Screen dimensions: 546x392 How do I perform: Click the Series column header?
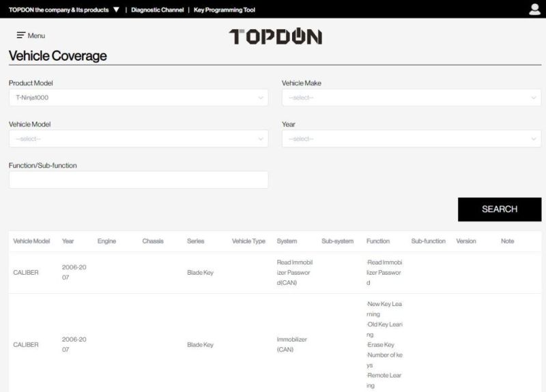click(x=196, y=241)
